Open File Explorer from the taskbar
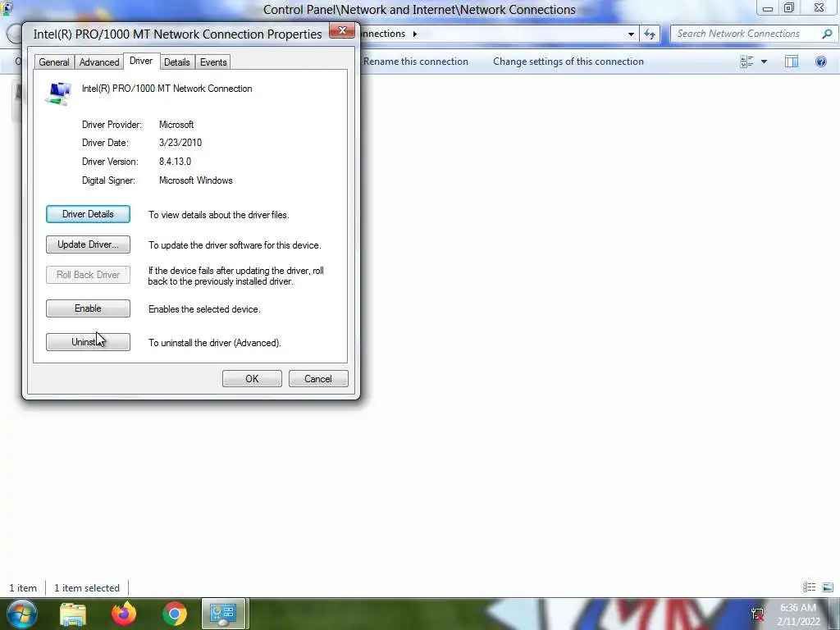Viewport: 840px width, 630px height. pyautogui.click(x=73, y=614)
